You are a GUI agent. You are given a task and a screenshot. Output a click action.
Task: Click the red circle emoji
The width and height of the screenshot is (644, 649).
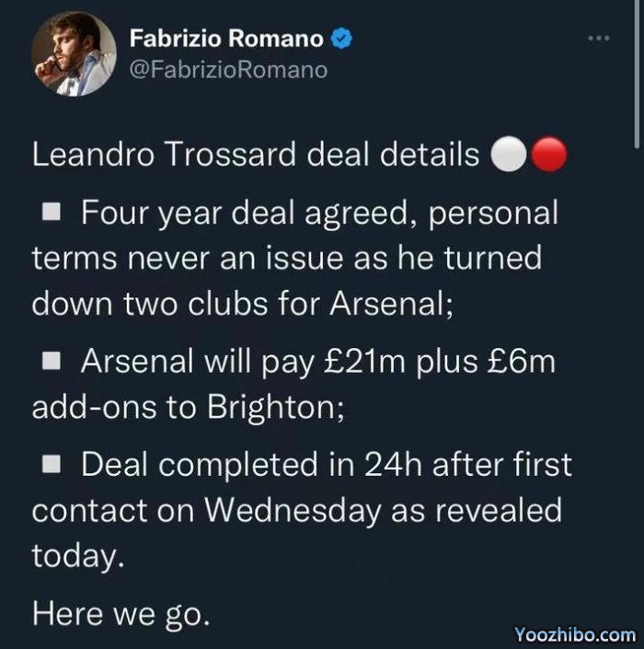pos(550,156)
